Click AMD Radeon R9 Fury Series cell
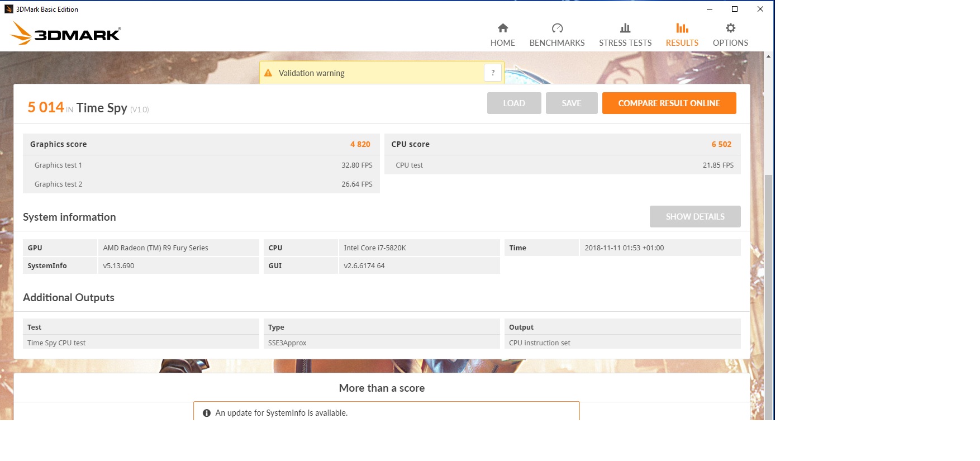Image resolution: width=980 pixels, height=461 pixels. 179,248
